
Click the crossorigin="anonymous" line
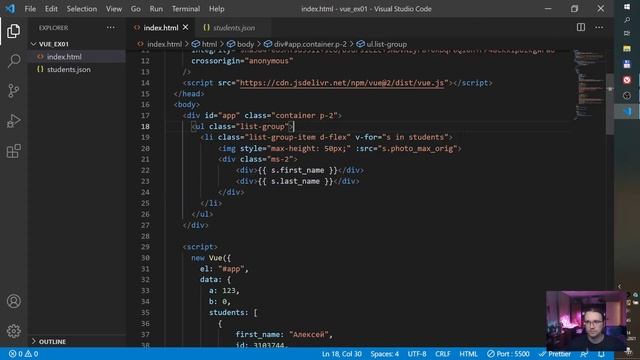click(x=242, y=61)
